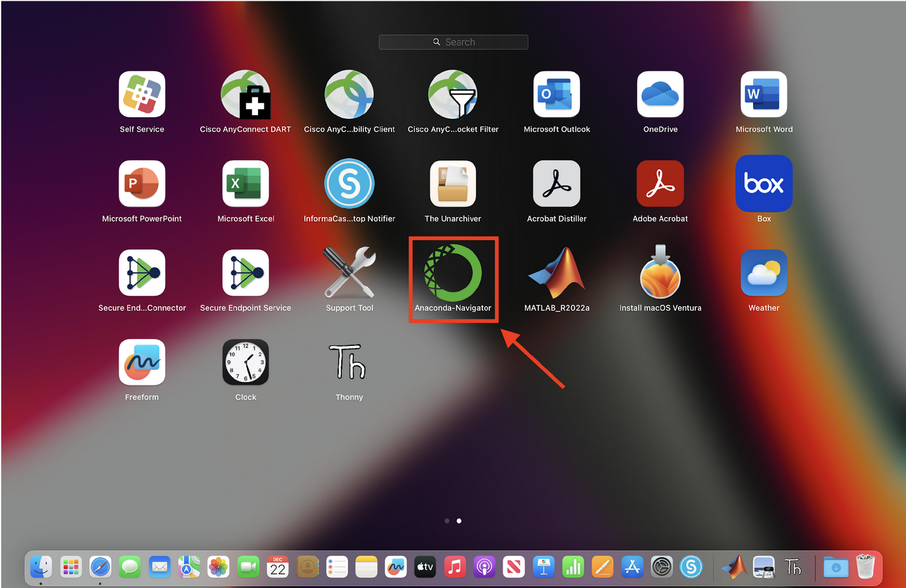The image size is (906, 588).
Task: Open Finder from the Dock
Action: point(41,566)
